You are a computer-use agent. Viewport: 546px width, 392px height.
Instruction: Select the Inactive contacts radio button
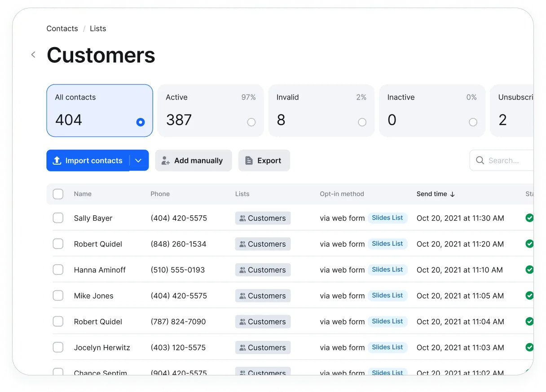473,122
